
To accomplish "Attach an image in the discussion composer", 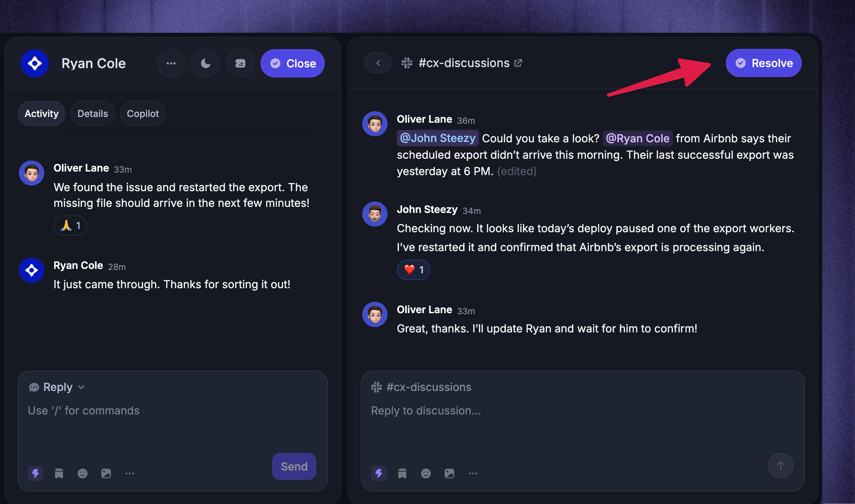I will tap(449, 473).
